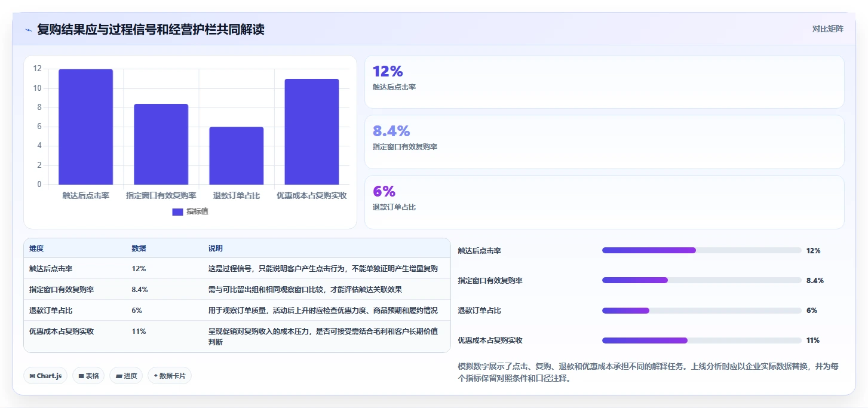Image resolution: width=868 pixels, height=408 pixels.
Task: Click the 表格 tag chip
Action: (x=88, y=376)
